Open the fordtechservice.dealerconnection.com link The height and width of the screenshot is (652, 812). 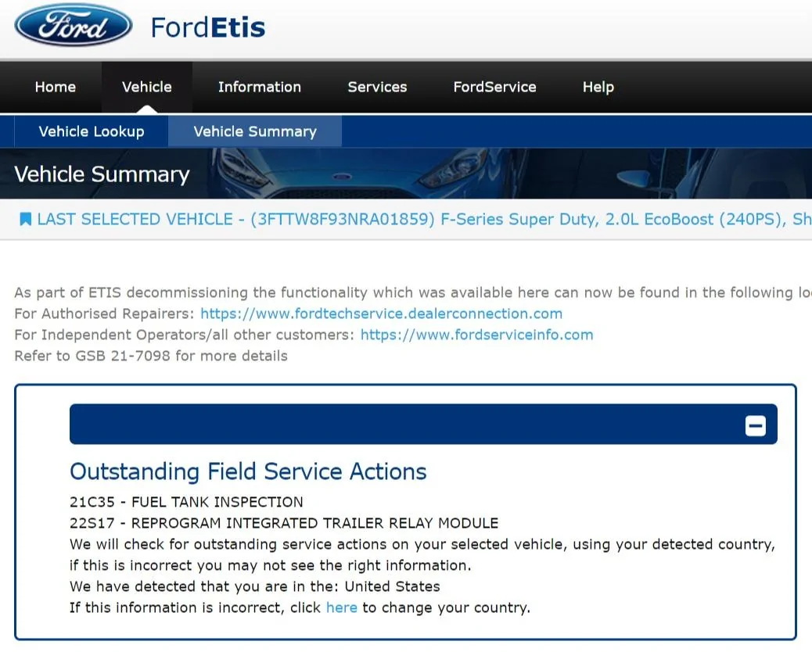point(381,313)
